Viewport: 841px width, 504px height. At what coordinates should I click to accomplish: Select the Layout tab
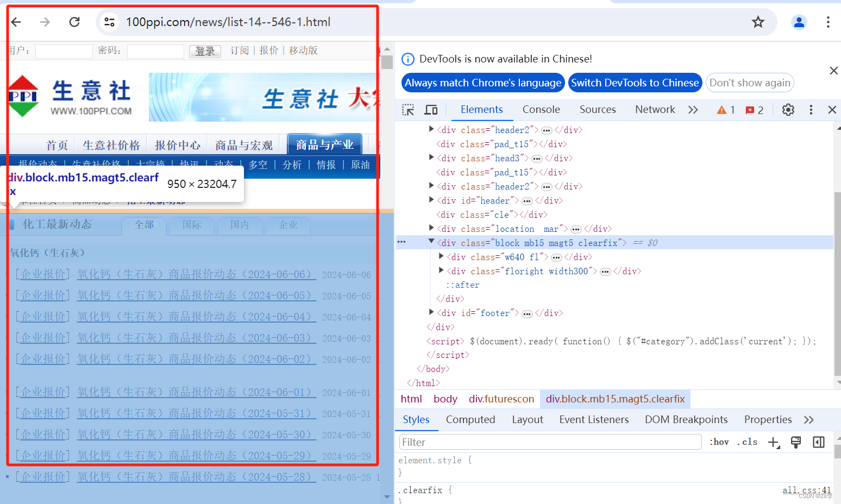click(x=528, y=420)
